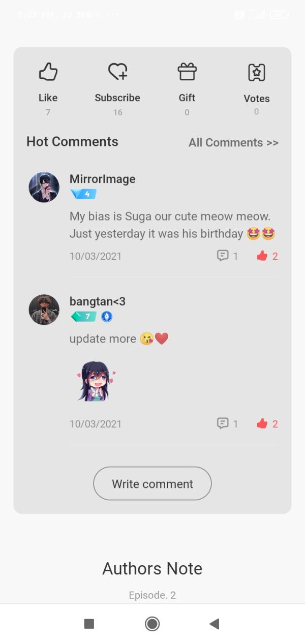This screenshot has width=305, height=644.
Task: Open bangtan<3's profile avatar
Action: coord(44,310)
